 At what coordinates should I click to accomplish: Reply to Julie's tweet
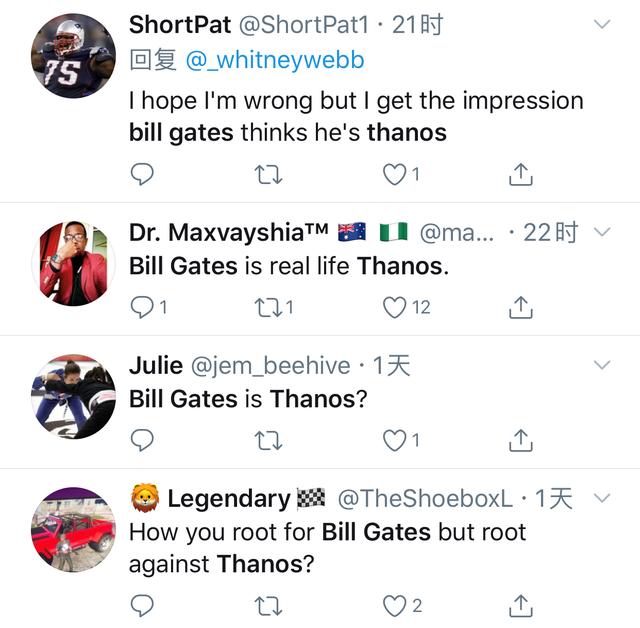(x=142, y=440)
